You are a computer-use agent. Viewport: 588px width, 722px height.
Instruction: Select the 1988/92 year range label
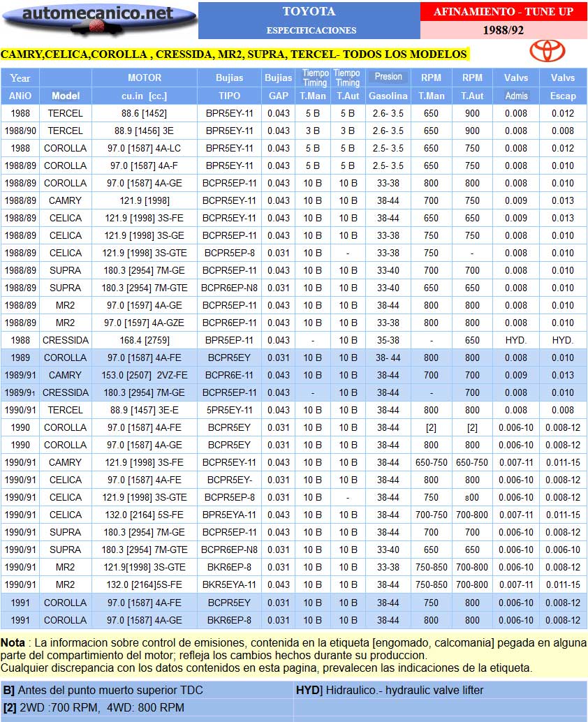[504, 30]
